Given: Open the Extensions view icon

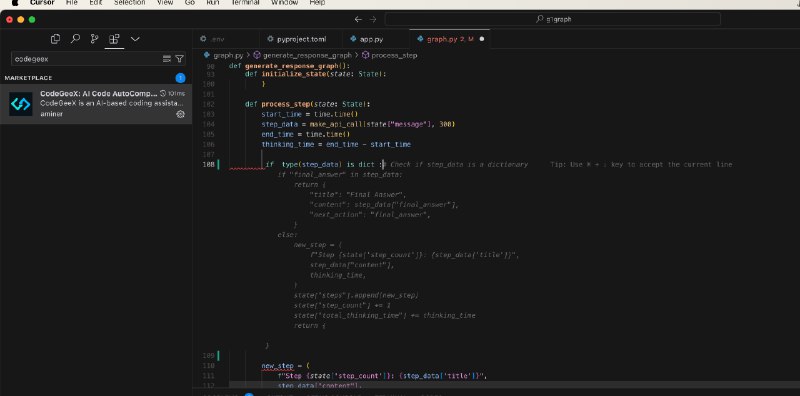Looking at the screenshot, I should tap(114, 39).
